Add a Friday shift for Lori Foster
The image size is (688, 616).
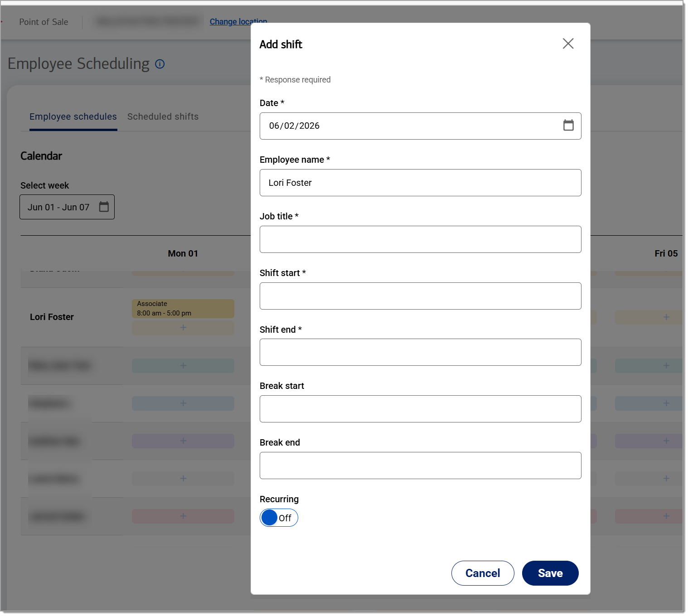point(649,317)
